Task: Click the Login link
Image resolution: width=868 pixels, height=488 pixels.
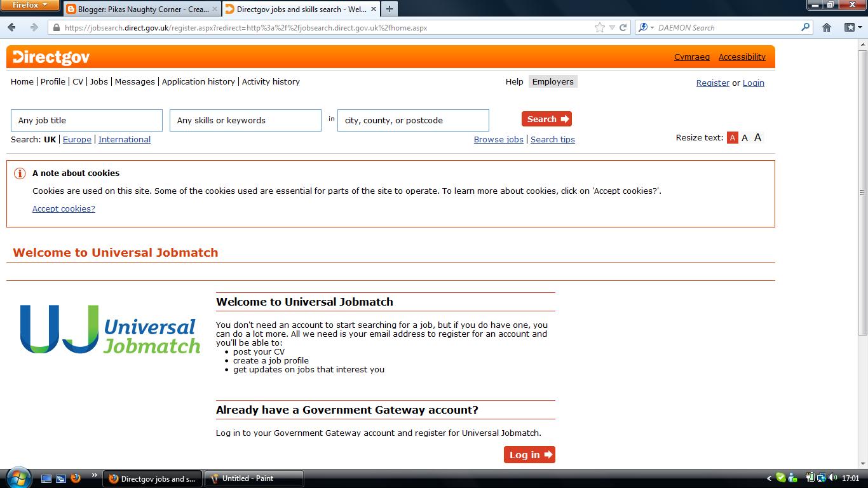Action: tap(753, 83)
